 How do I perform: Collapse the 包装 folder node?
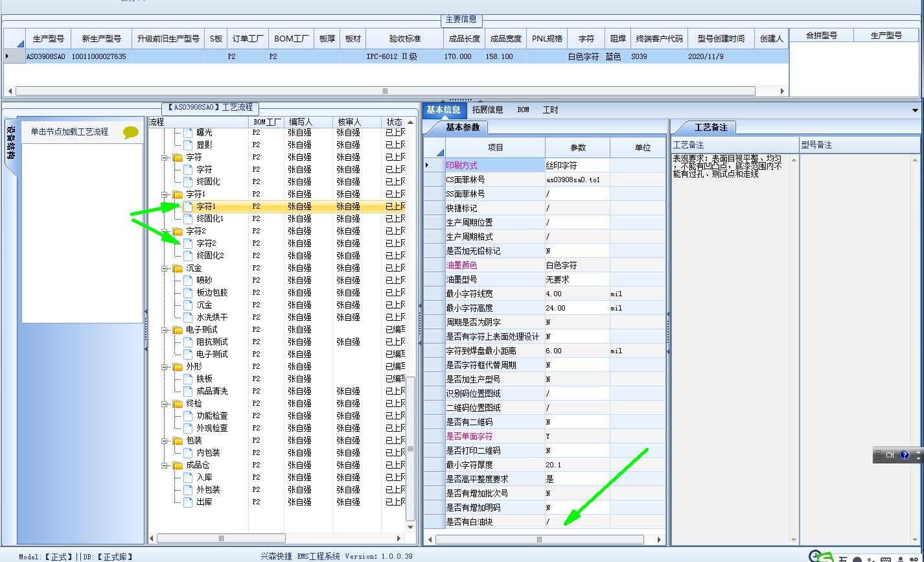coord(165,441)
